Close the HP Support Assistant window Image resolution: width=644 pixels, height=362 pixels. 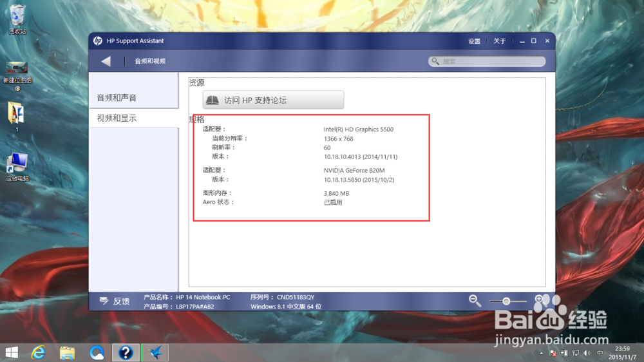(547, 41)
